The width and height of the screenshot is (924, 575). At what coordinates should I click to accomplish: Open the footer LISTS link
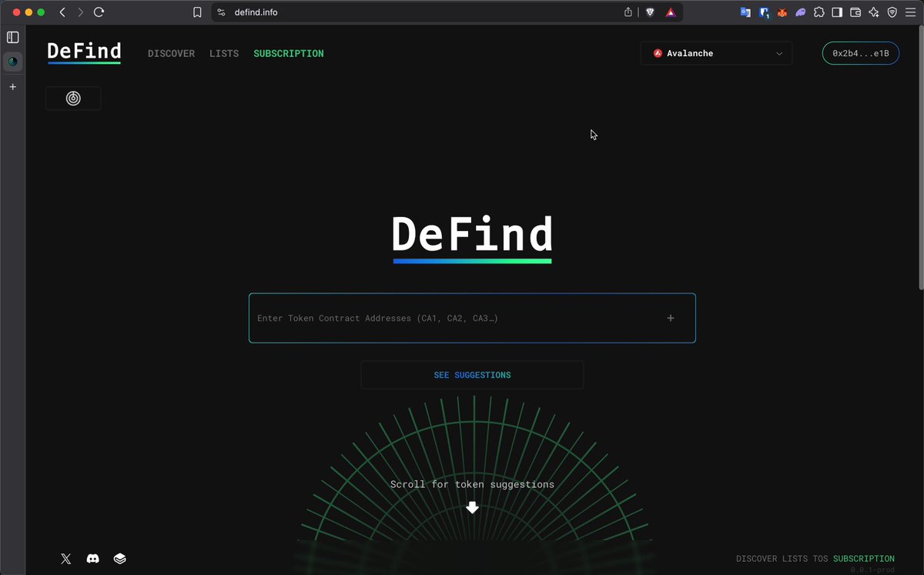pos(795,559)
